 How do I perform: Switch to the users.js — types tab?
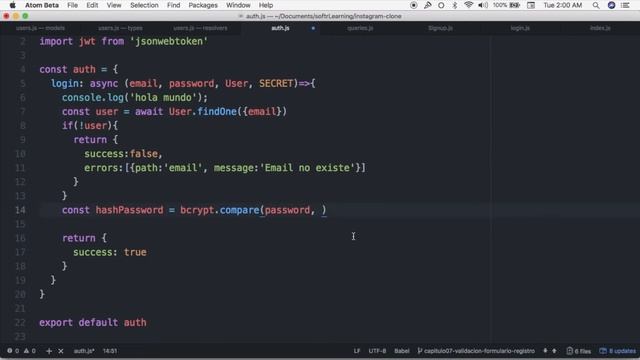coord(120,28)
